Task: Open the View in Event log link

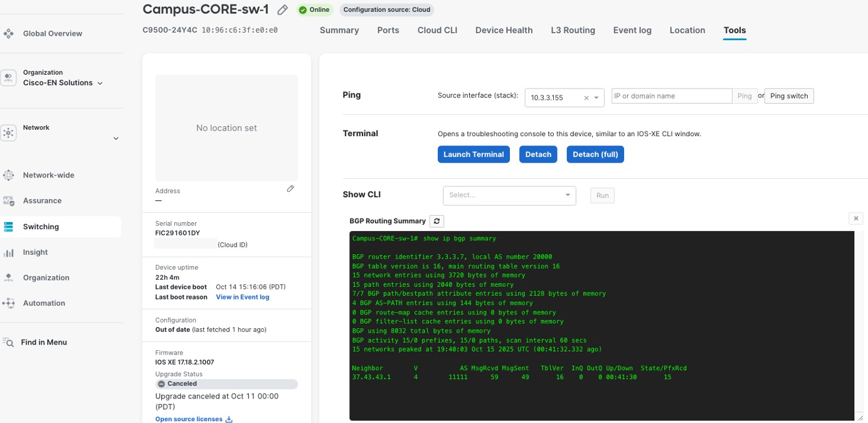Action: [x=243, y=297]
